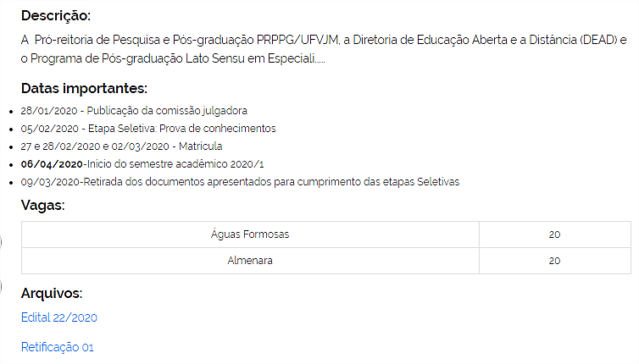Click the Águas Formosas table cell
The image size is (639, 364).
[250, 234]
